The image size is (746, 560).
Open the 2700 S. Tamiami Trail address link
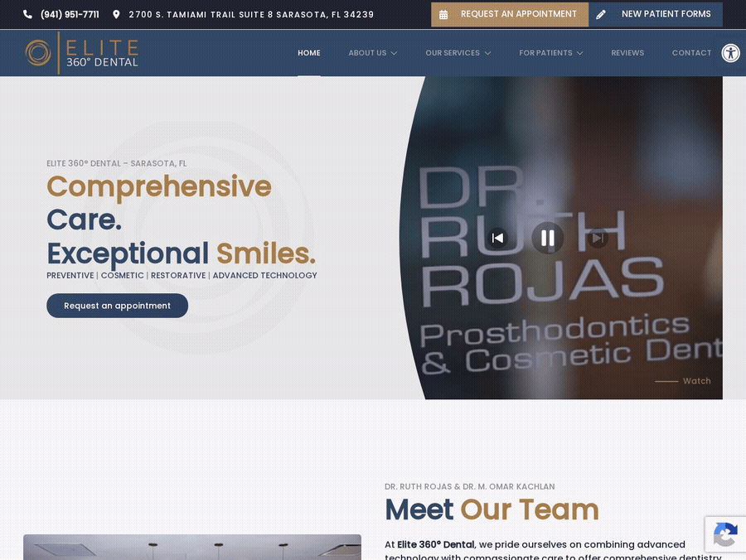(x=251, y=15)
